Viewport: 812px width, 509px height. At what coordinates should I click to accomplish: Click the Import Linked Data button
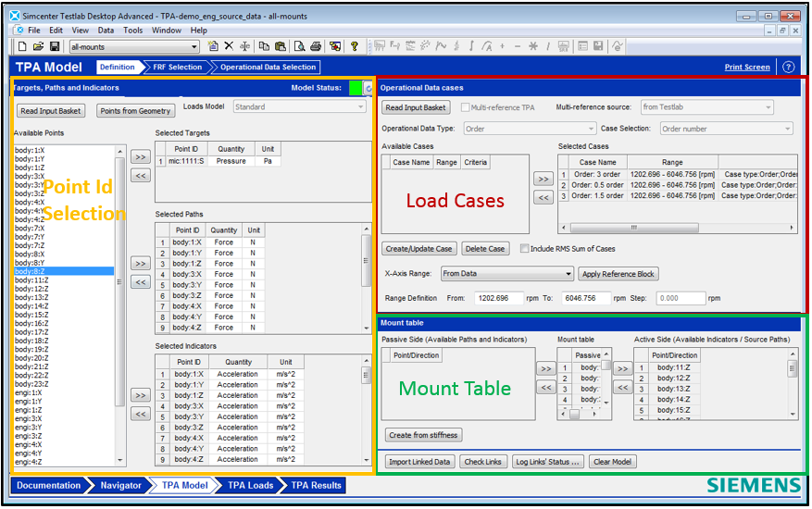[x=419, y=462]
